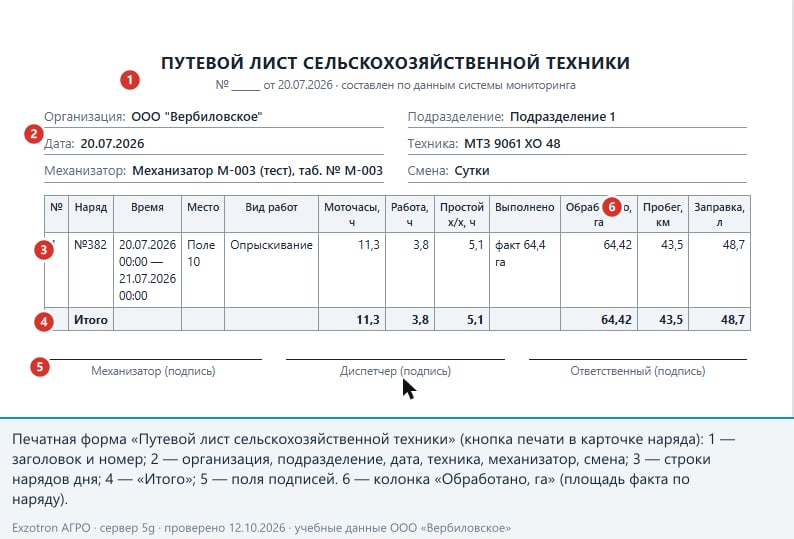This screenshot has width=794, height=539.
Task: Click the operator value «Механизатор М-003 (тест)»
Action: 213,171
